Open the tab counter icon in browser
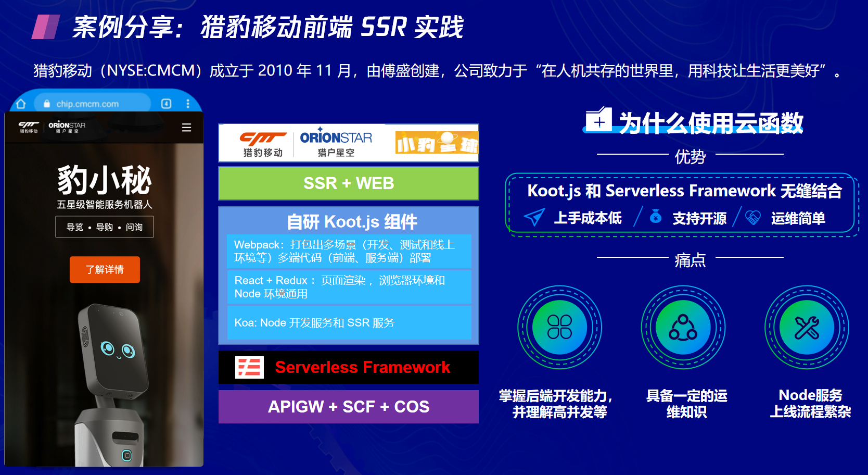This screenshot has height=475, width=868. [x=167, y=104]
